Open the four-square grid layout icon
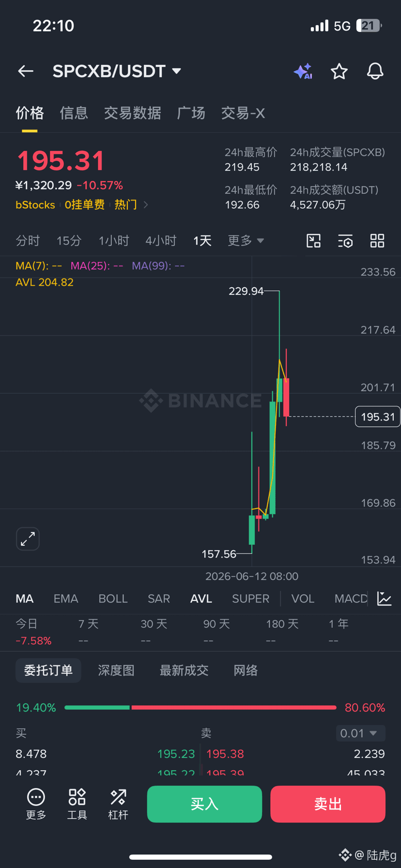The width and height of the screenshot is (401, 868). pyautogui.click(x=377, y=241)
